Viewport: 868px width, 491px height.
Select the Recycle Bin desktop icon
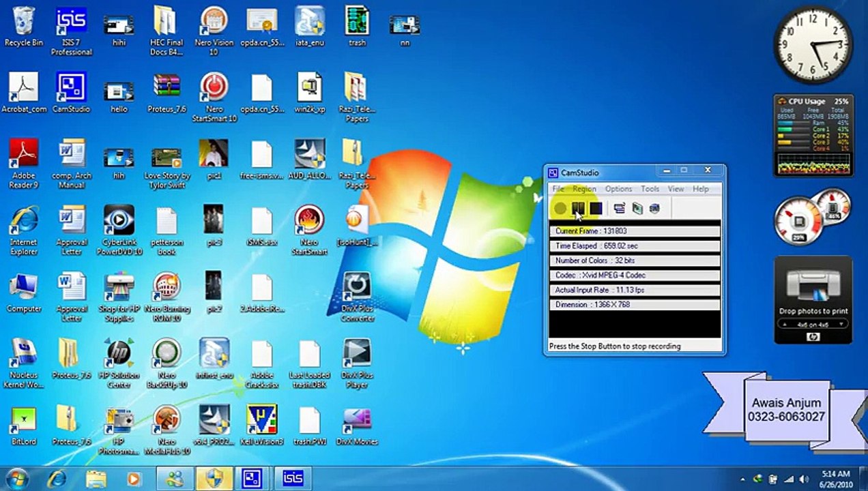[x=24, y=27]
